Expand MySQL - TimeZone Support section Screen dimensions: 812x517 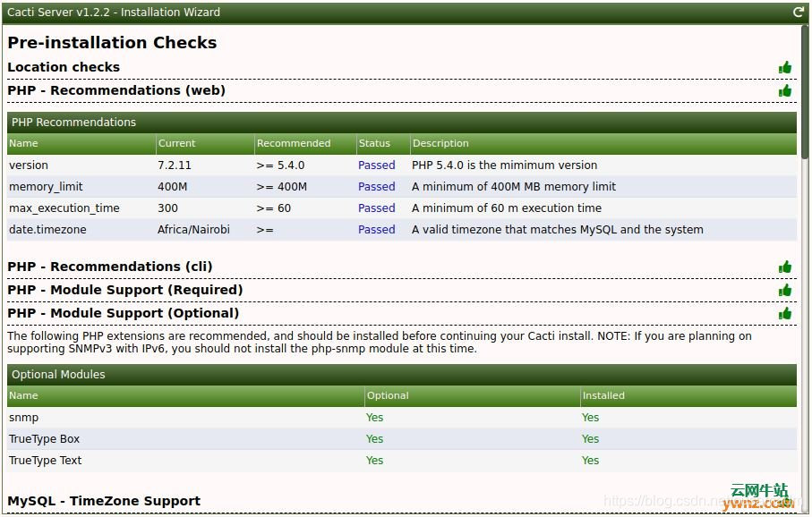pyautogui.click(x=104, y=500)
